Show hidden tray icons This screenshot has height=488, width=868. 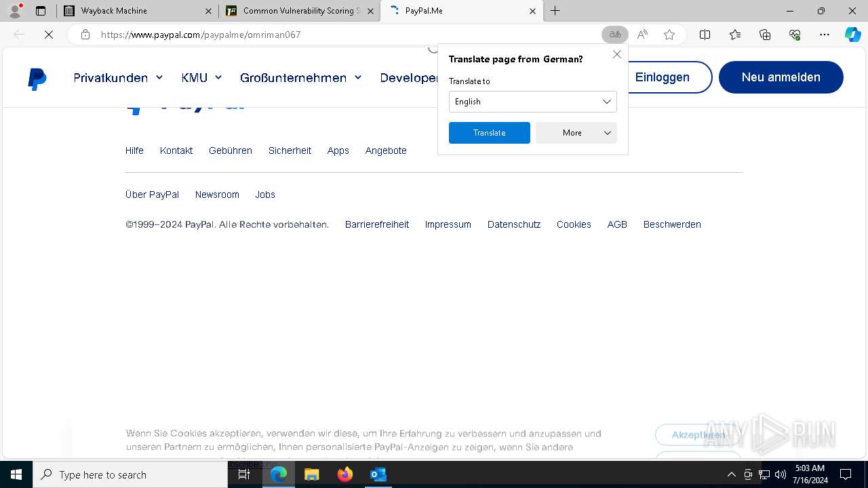coord(731,474)
